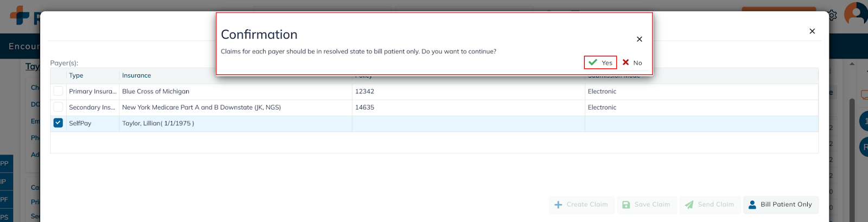Screen dimensions: 868x222
Task: Click No to cancel confirmation
Action: pos(632,62)
